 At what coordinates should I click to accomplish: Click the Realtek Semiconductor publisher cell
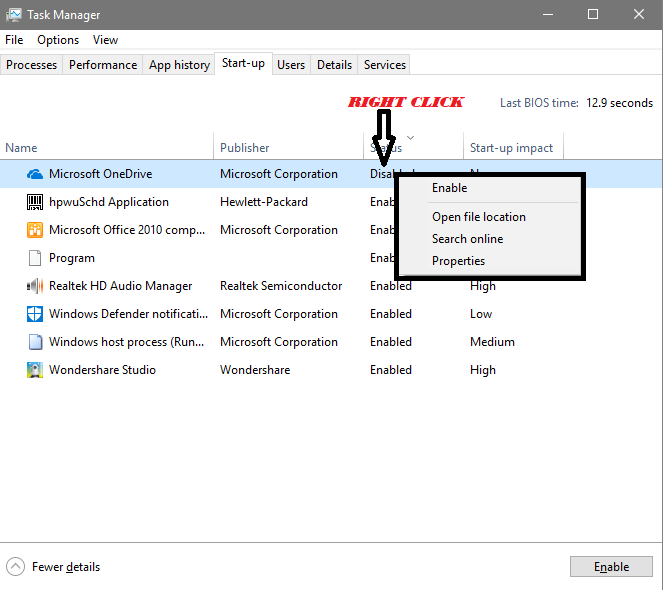click(x=281, y=286)
